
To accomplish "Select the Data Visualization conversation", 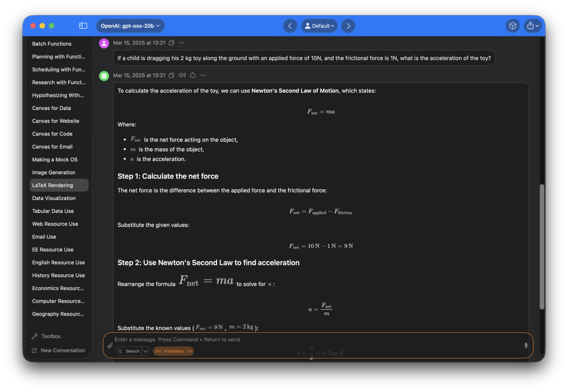I will pos(54,198).
